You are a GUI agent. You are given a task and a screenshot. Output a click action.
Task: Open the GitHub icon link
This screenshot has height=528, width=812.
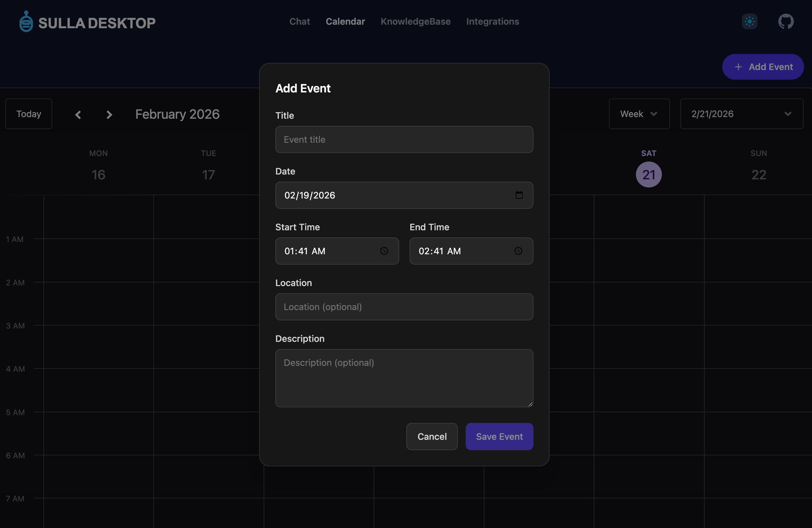[x=786, y=21]
